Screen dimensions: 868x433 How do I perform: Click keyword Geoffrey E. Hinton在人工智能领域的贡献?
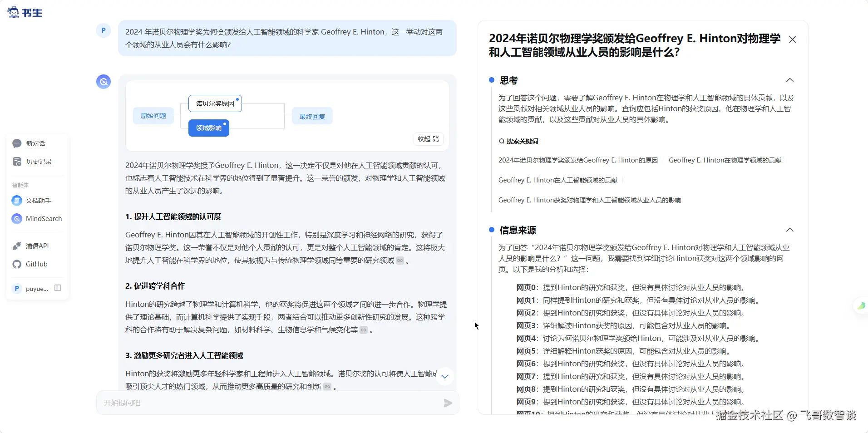[558, 180]
